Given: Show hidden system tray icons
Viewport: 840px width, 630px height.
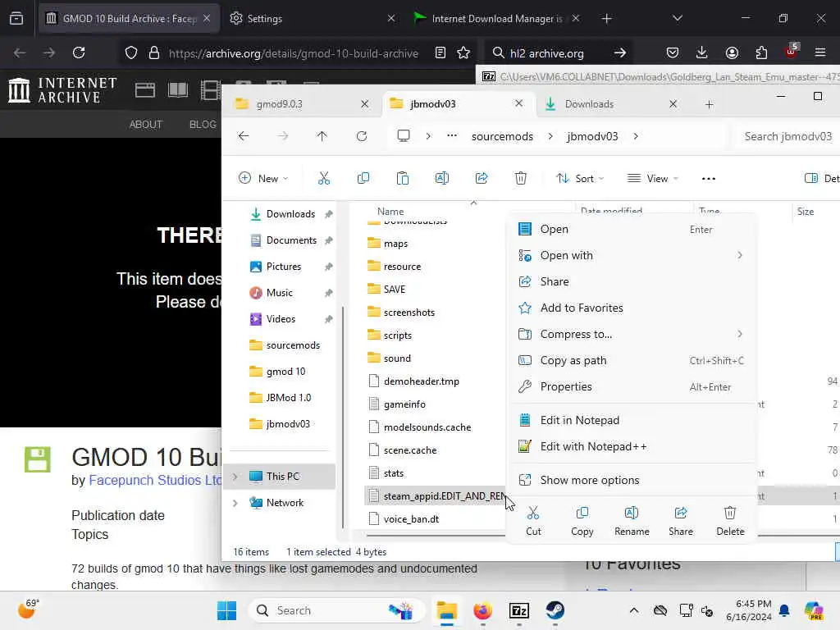Looking at the screenshot, I should pyautogui.click(x=634, y=610).
